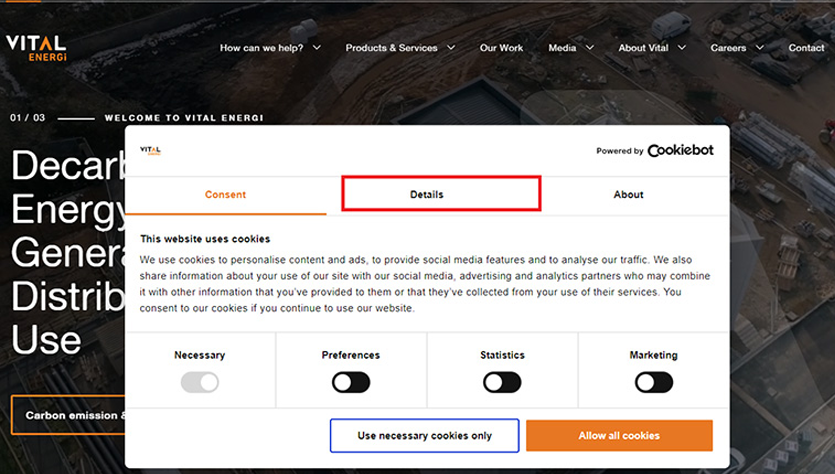
Task: Expand the Products & Services dropdown
Action: coord(400,48)
